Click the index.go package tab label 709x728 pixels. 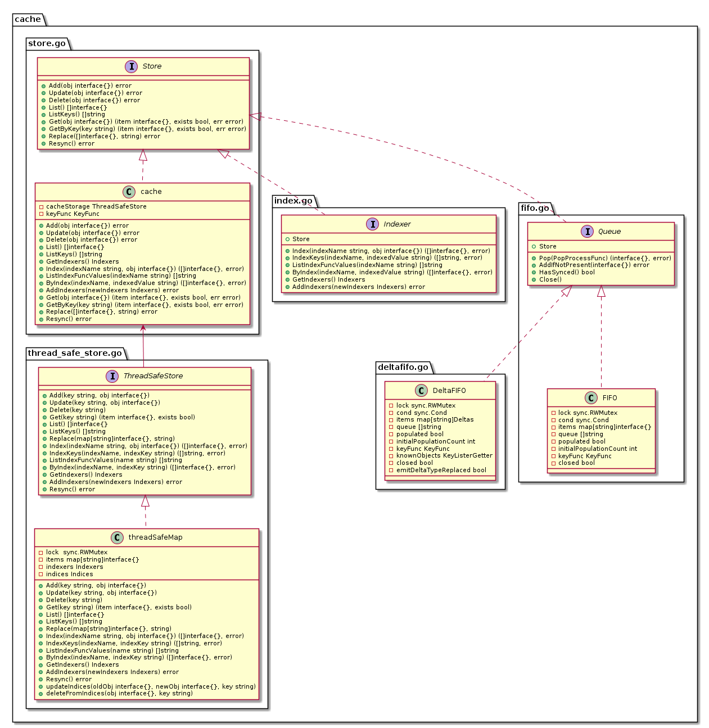293,201
